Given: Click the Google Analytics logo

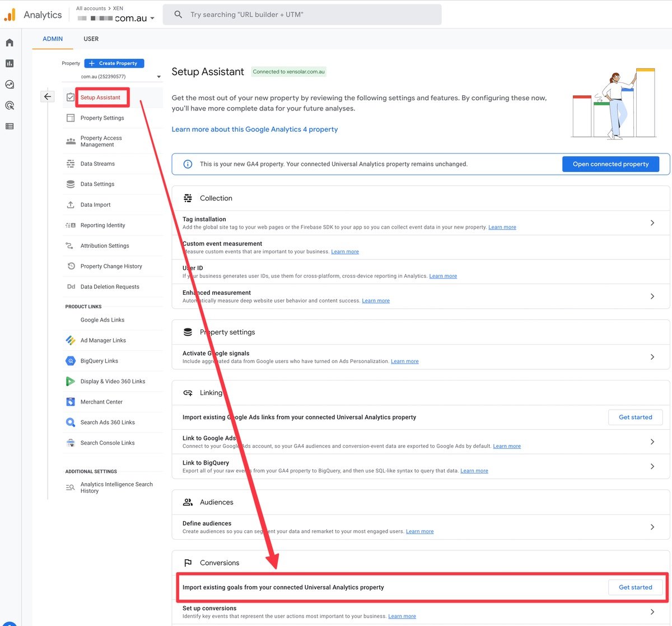Looking at the screenshot, I should tap(10, 15).
